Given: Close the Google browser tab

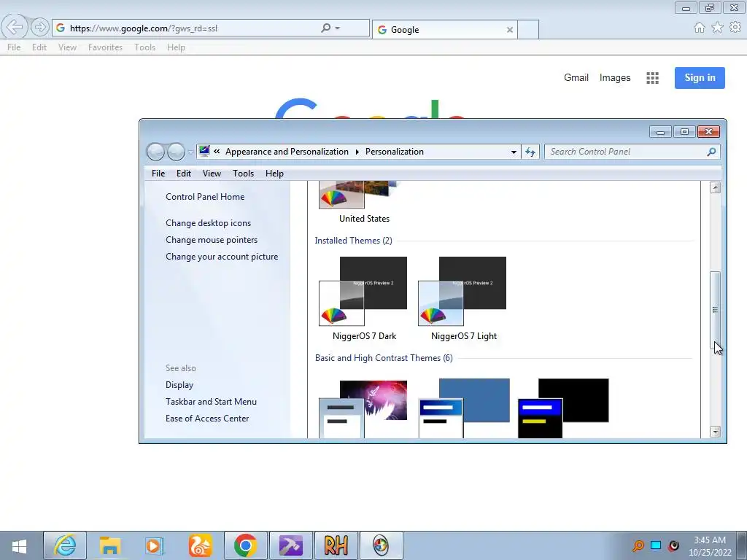Looking at the screenshot, I should (510, 29).
